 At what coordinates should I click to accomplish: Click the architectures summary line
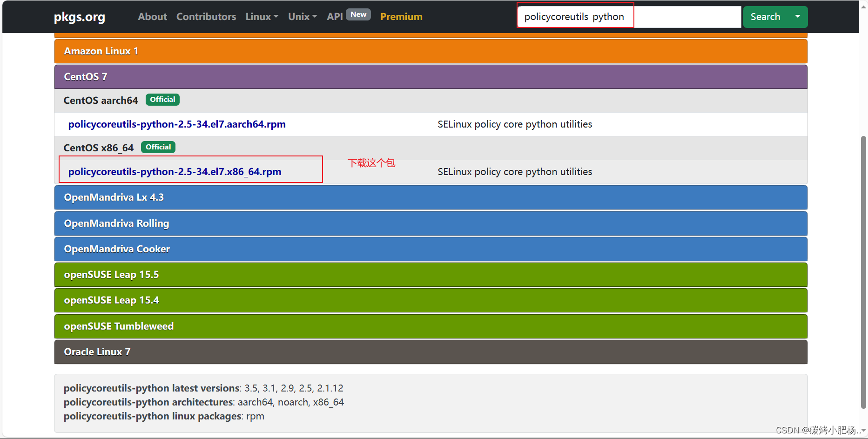click(204, 402)
